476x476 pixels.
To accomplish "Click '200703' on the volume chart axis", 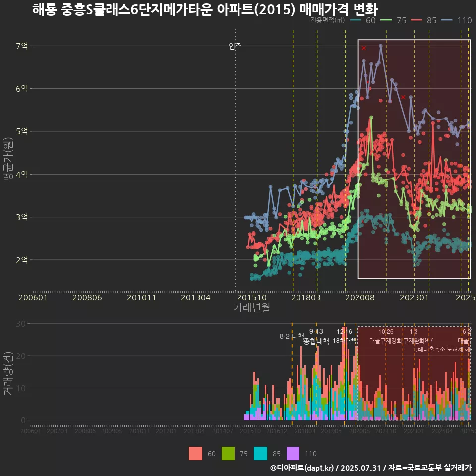I will [x=57, y=431].
